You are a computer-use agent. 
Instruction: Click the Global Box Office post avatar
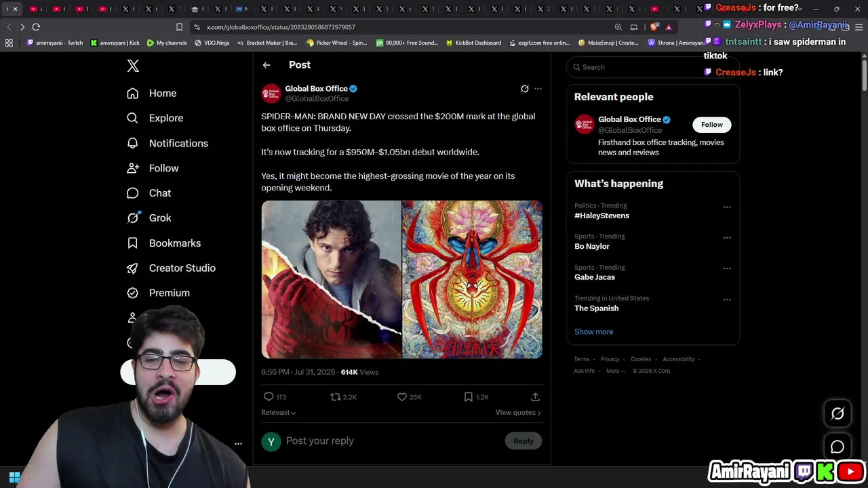click(271, 94)
